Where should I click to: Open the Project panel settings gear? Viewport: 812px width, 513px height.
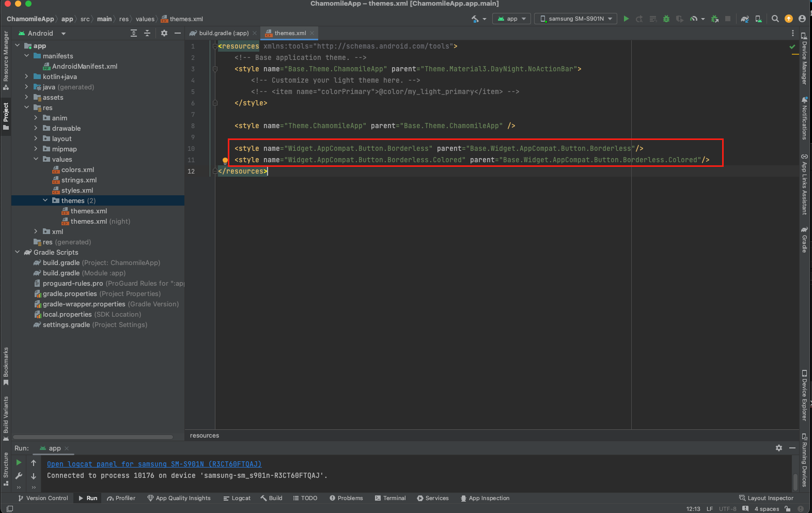coord(164,33)
